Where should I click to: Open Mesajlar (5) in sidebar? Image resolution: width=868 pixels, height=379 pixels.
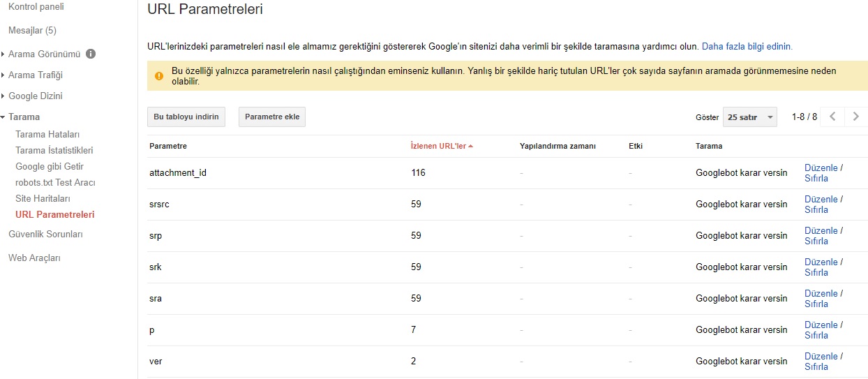pos(32,31)
